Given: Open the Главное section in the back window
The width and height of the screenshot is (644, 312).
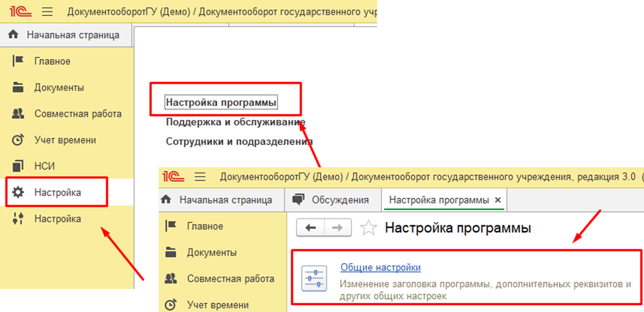Looking at the screenshot, I should [x=52, y=61].
